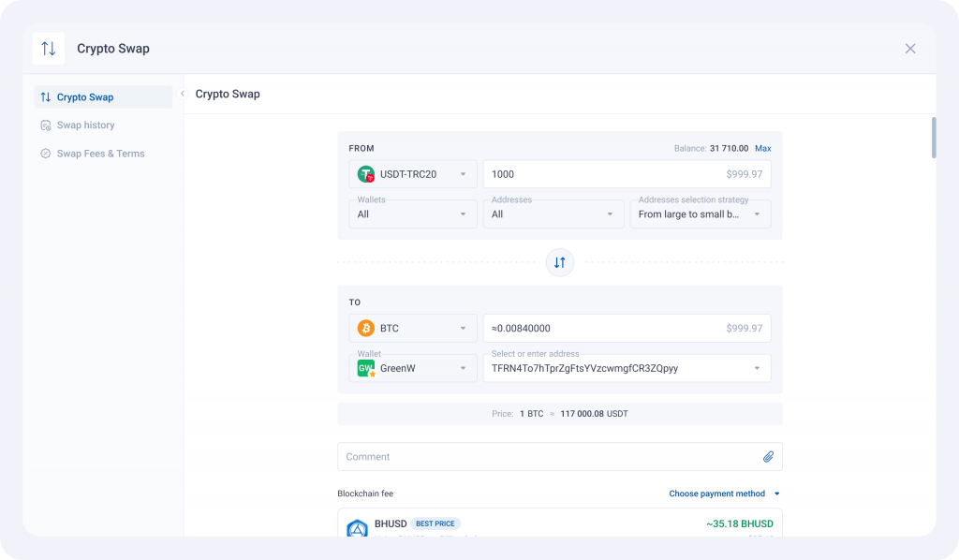Click the Crypto Swap header logo icon

(49, 49)
